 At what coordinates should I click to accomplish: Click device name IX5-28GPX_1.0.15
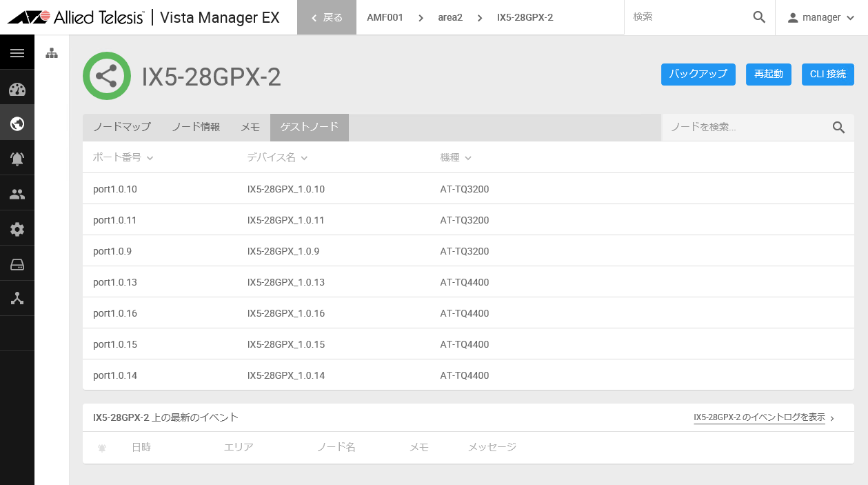tap(286, 344)
